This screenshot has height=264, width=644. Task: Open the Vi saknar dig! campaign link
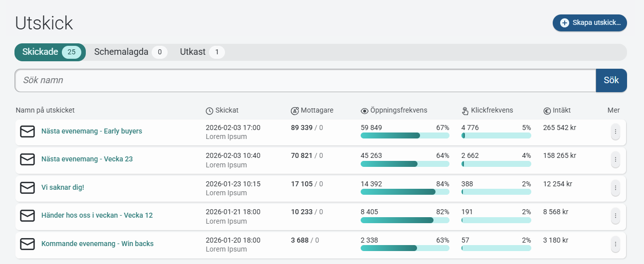click(62, 188)
